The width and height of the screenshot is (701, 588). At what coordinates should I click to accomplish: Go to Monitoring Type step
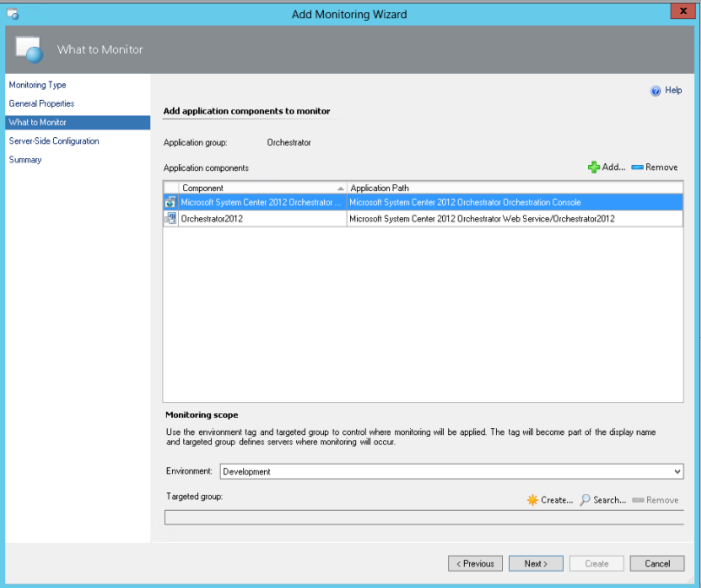click(x=37, y=85)
